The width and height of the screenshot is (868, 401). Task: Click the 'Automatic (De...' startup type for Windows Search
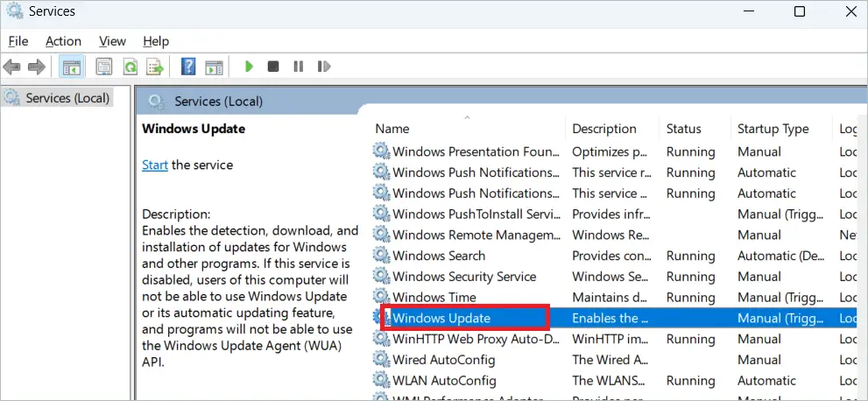[782, 256]
